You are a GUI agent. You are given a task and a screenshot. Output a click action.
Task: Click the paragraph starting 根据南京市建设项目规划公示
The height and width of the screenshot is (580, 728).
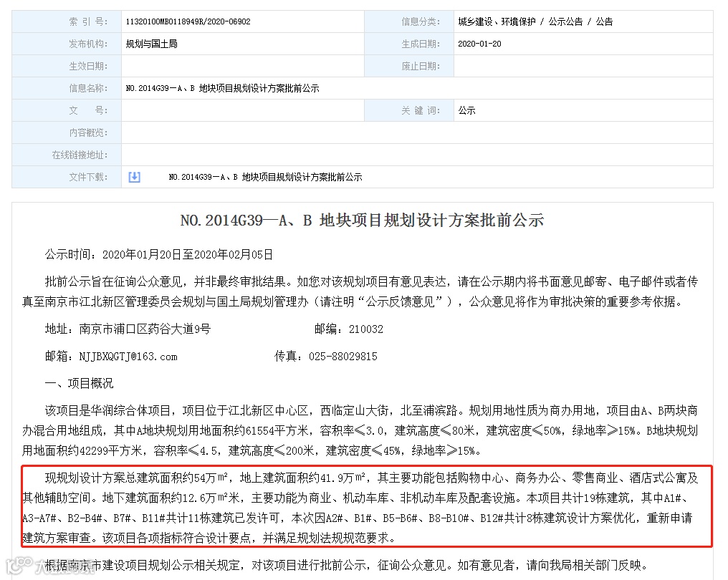pyautogui.click(x=346, y=565)
